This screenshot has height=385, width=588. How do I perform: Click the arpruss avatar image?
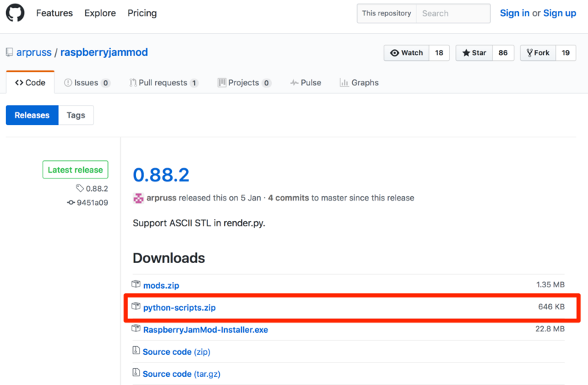click(x=138, y=198)
